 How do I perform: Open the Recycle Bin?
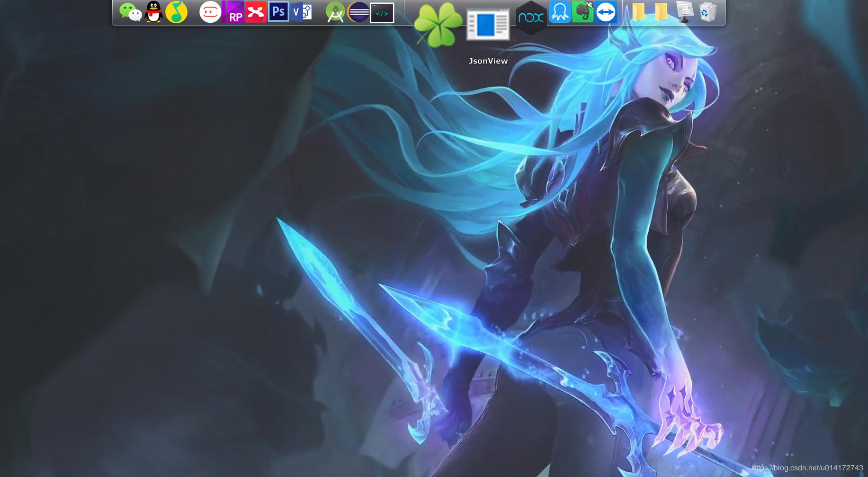tap(708, 12)
